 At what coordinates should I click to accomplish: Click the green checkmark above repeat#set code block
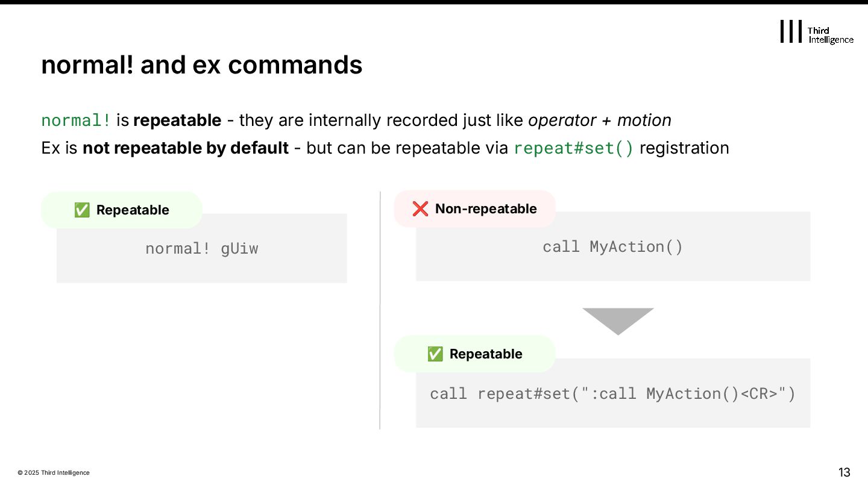435,354
